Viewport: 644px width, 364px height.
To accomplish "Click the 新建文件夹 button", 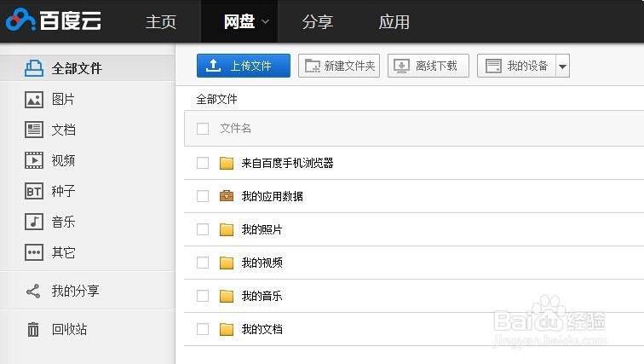I will [339, 66].
